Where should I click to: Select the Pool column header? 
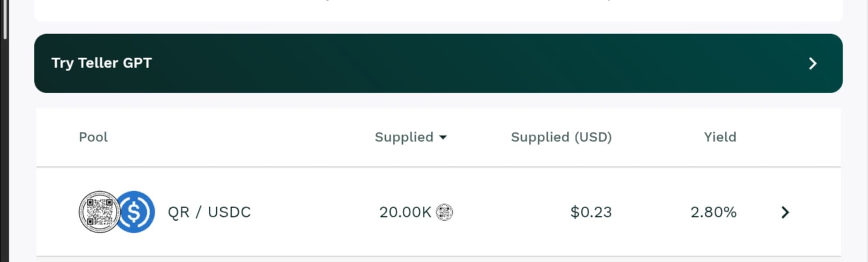93,137
